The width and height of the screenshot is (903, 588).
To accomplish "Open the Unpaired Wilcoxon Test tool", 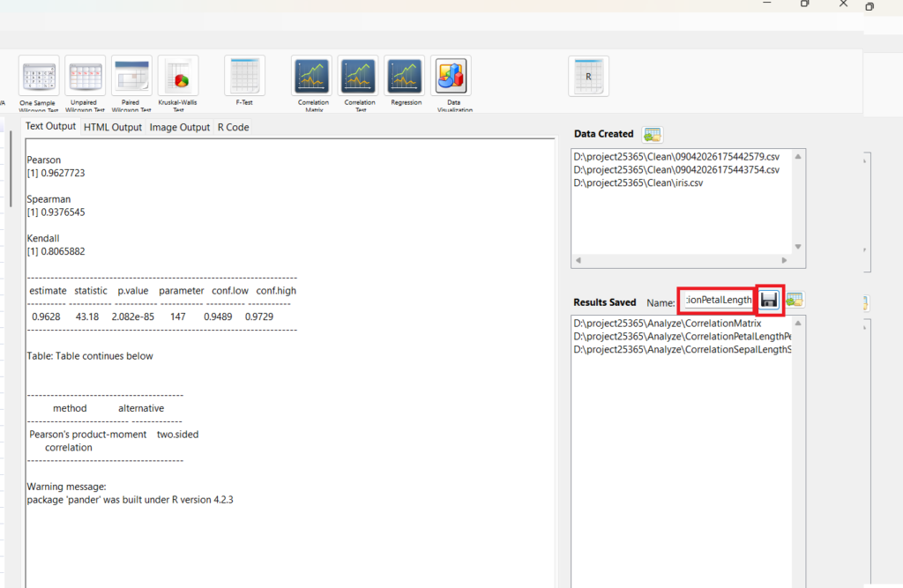I will [x=85, y=77].
